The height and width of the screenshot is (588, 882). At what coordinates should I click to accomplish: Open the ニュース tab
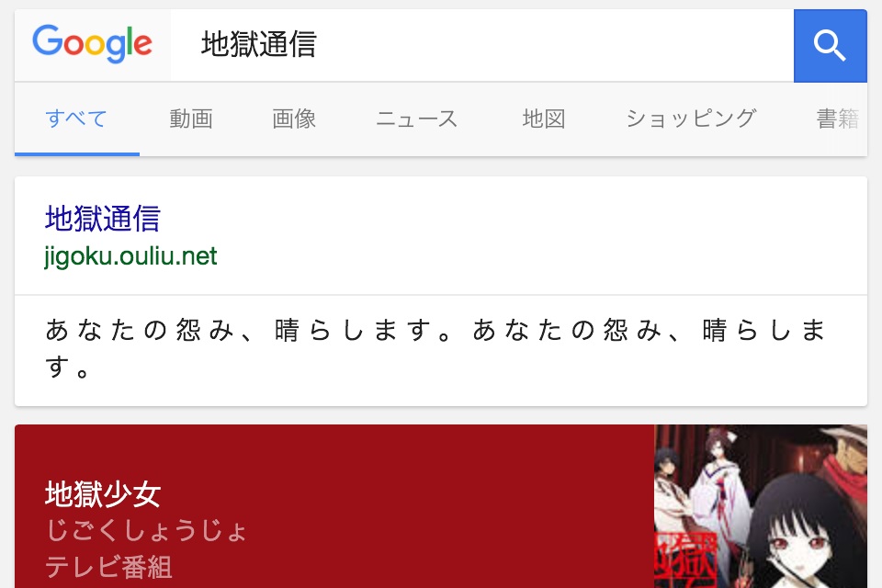point(417,119)
